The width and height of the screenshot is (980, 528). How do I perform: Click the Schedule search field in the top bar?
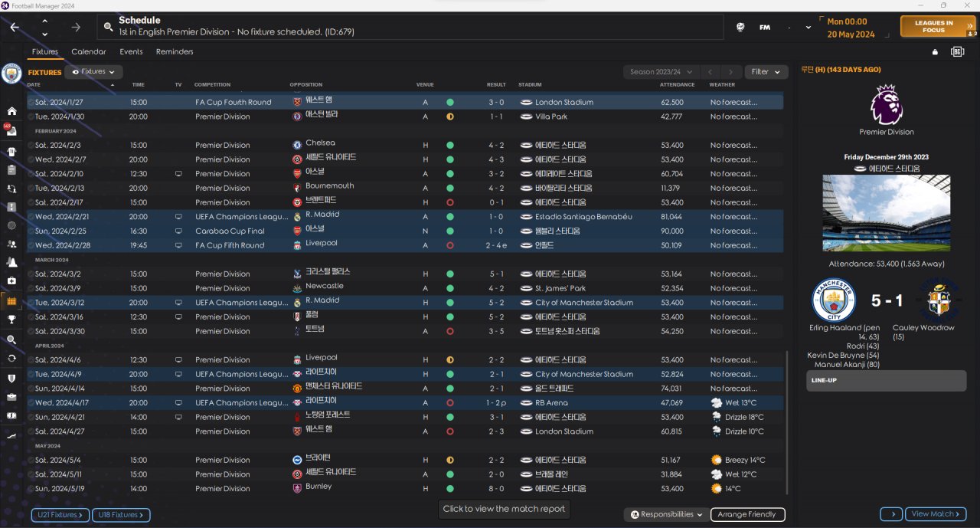point(410,27)
